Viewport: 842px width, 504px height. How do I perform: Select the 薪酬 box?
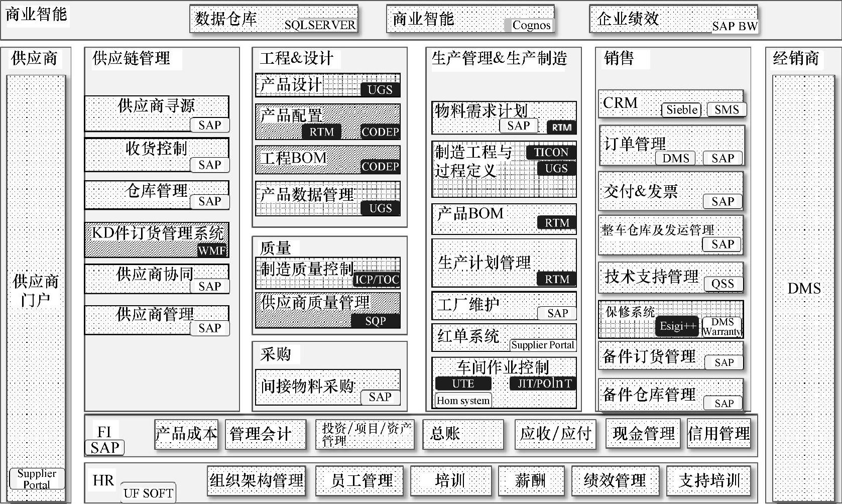coord(531,480)
